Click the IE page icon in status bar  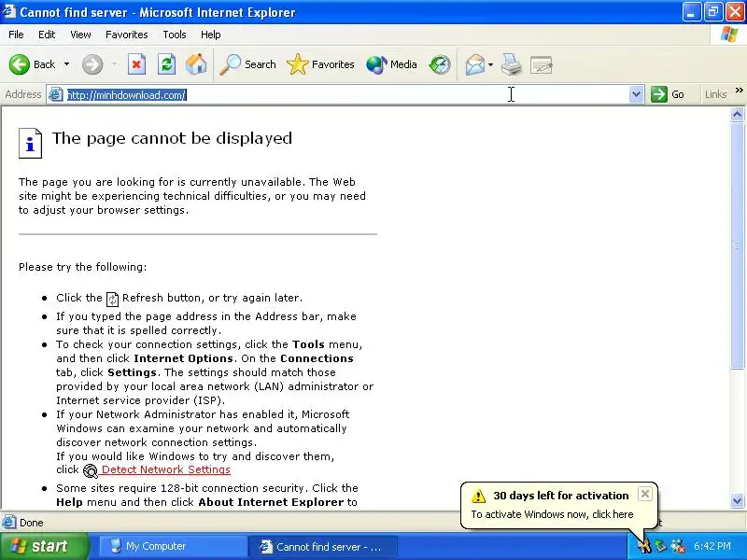(8, 523)
